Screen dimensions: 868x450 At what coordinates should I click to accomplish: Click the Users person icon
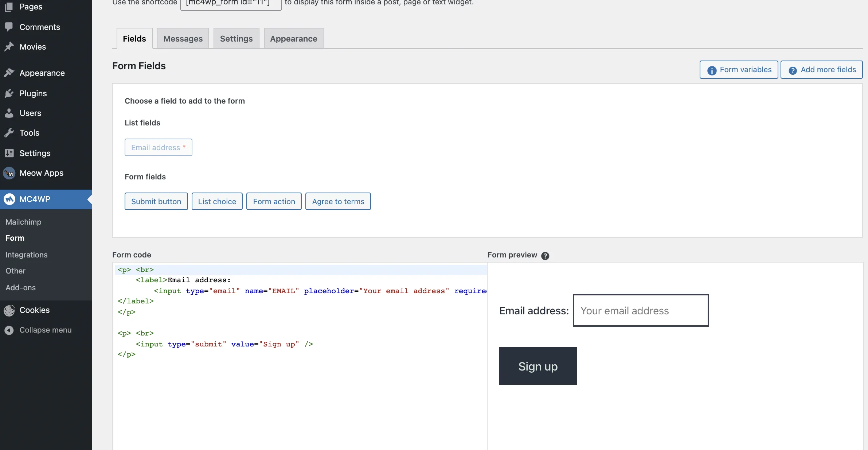9,113
